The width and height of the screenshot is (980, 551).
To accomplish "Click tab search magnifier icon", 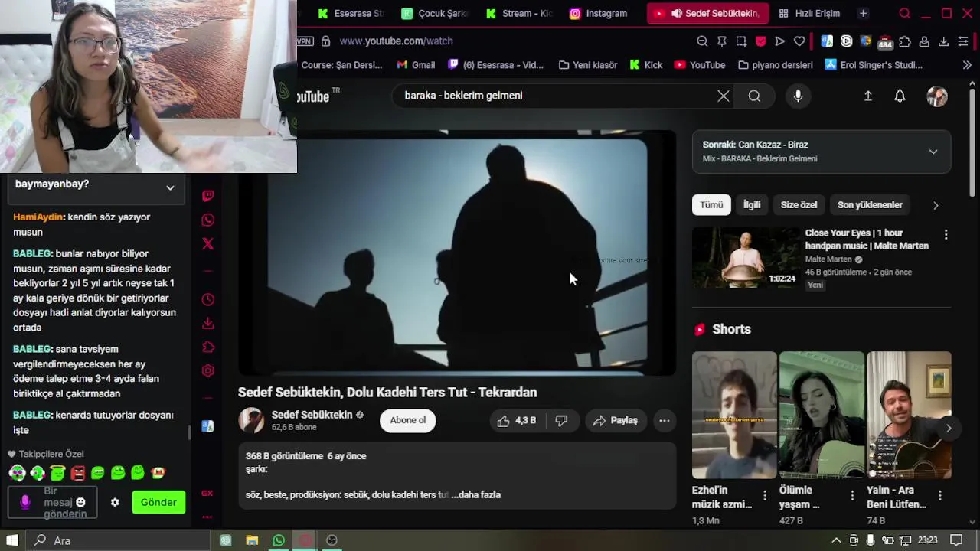I will point(905,13).
